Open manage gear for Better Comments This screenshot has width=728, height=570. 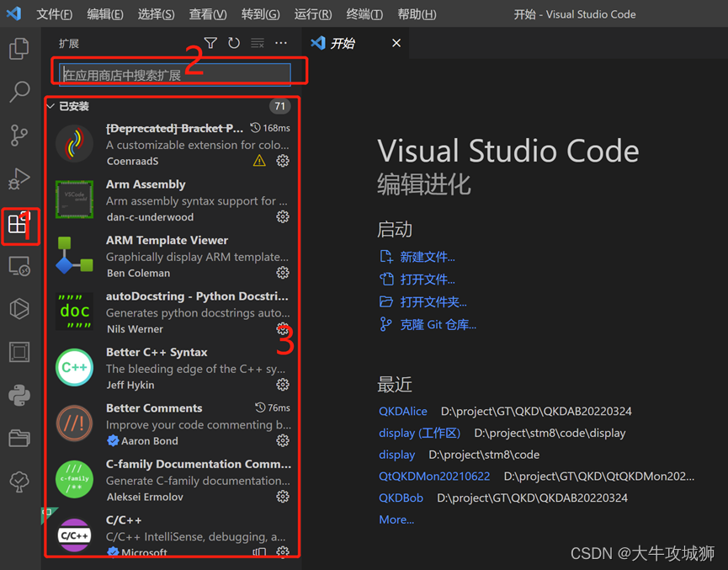(x=283, y=440)
